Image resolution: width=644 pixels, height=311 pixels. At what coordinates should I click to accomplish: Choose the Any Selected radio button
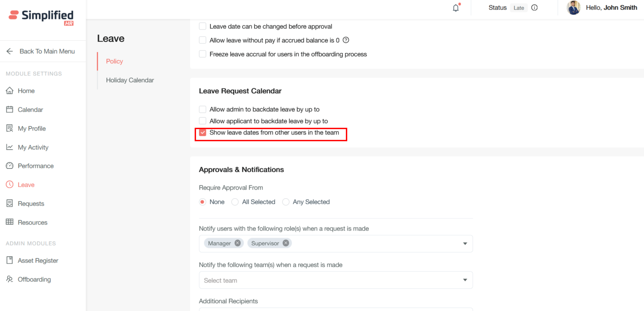(286, 202)
